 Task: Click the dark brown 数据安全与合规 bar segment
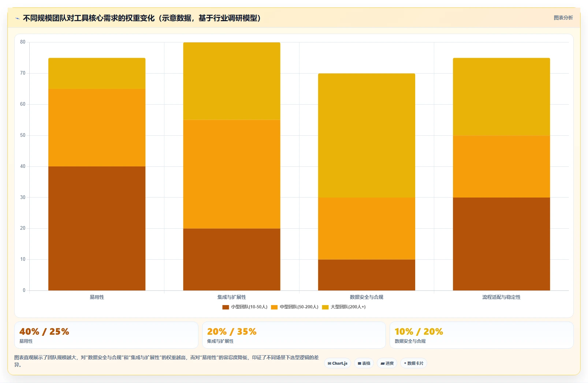(366, 275)
